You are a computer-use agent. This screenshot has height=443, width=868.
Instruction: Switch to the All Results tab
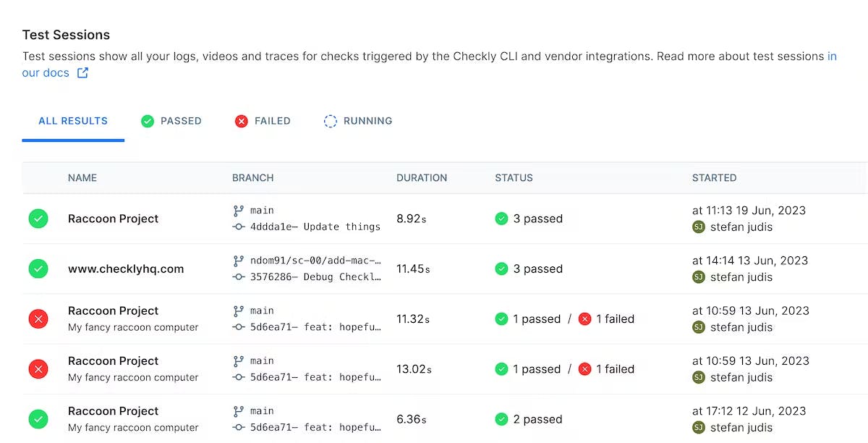click(x=73, y=121)
